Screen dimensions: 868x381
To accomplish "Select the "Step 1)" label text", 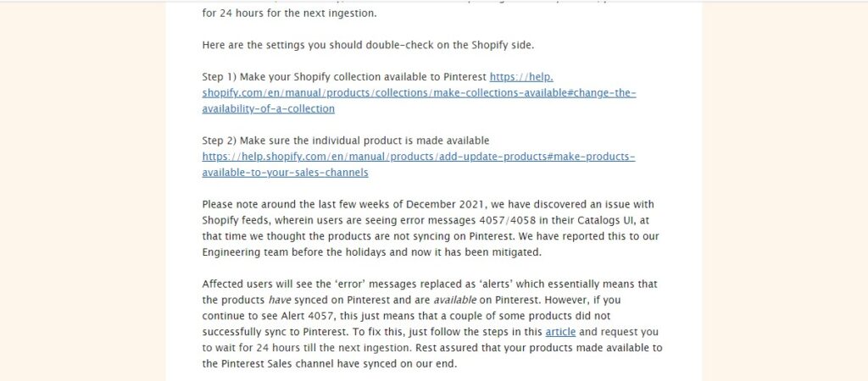I will coord(220,77).
